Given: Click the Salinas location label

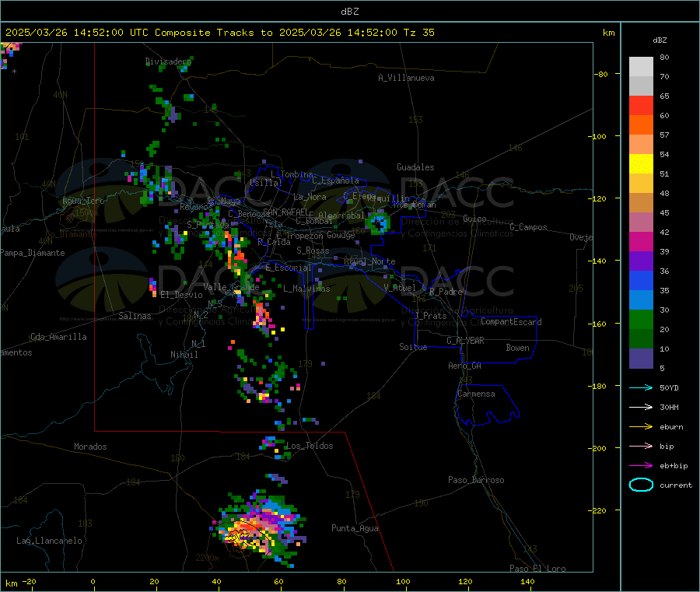Looking at the screenshot, I should (135, 316).
